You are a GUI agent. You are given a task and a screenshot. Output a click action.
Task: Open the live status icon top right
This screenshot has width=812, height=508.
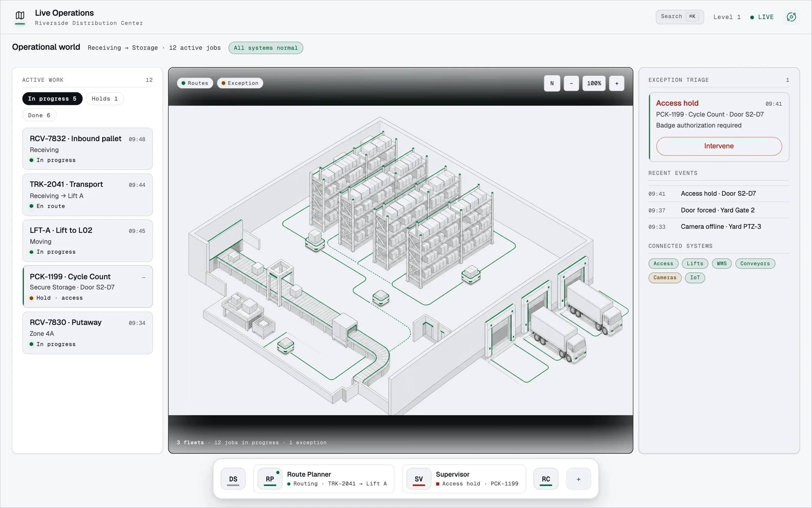point(791,17)
